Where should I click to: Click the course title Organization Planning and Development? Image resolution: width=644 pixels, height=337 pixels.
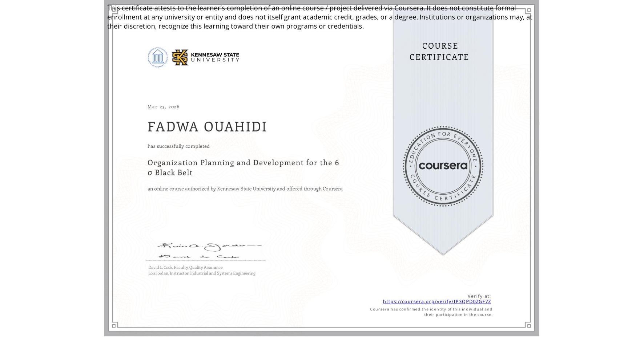pyautogui.click(x=243, y=167)
